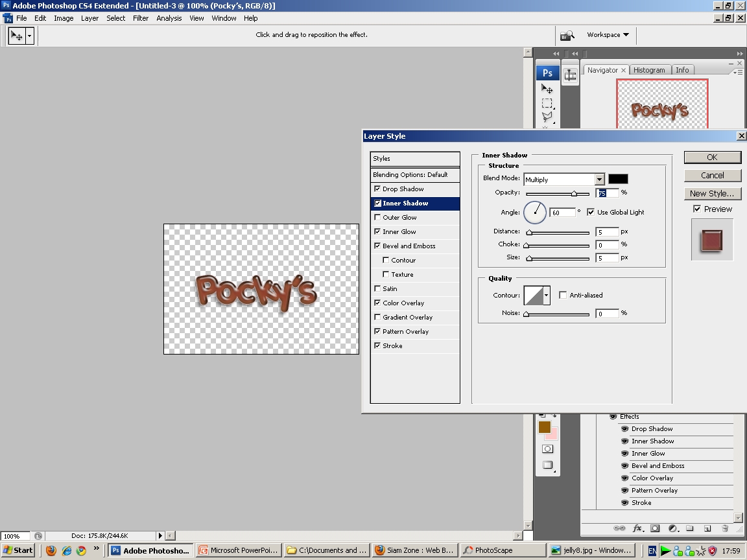The height and width of the screenshot is (560, 747).
Task: Create new fill or adjustment layer
Action: click(x=672, y=528)
